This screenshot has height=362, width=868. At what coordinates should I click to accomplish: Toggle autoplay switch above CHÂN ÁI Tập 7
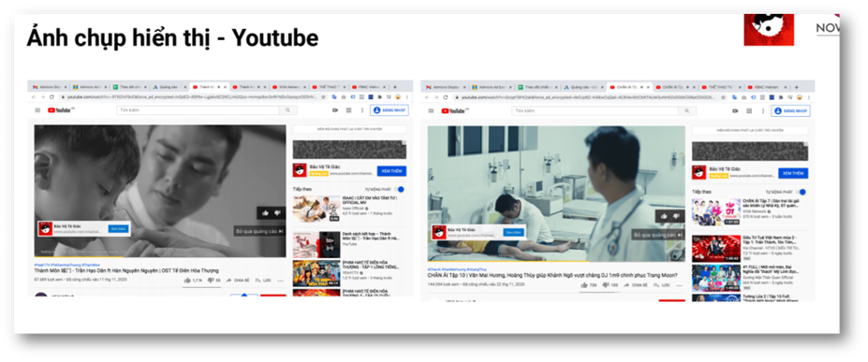[x=801, y=192]
